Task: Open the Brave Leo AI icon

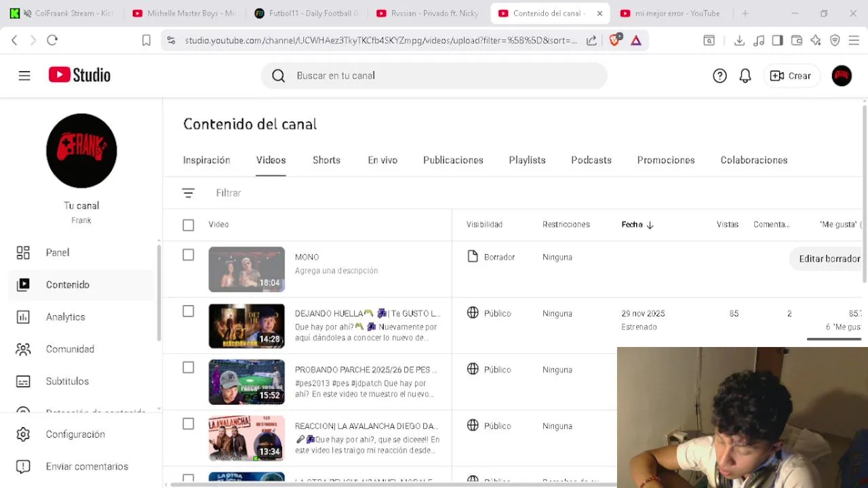Action: [x=816, y=40]
